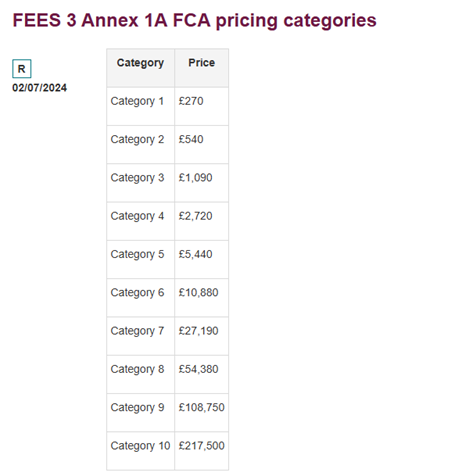Click the £2,720 price cell
The image size is (462, 476).
[201, 221]
